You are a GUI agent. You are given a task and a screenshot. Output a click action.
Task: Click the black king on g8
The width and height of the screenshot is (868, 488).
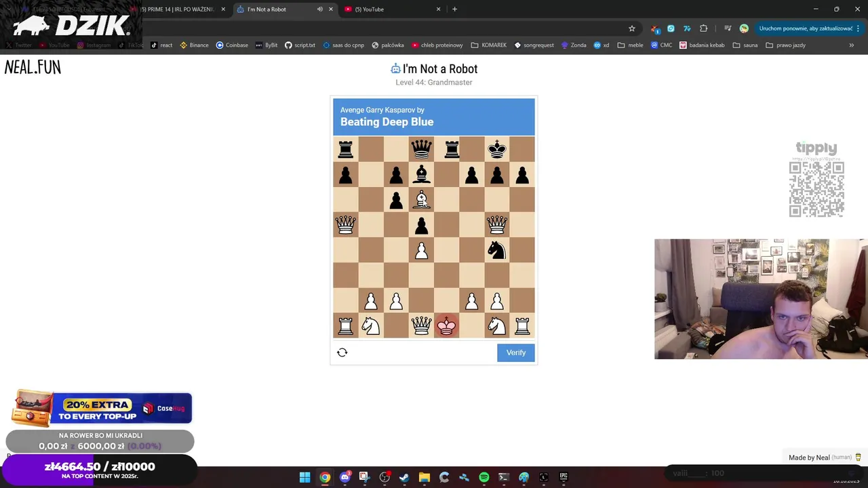497,149
